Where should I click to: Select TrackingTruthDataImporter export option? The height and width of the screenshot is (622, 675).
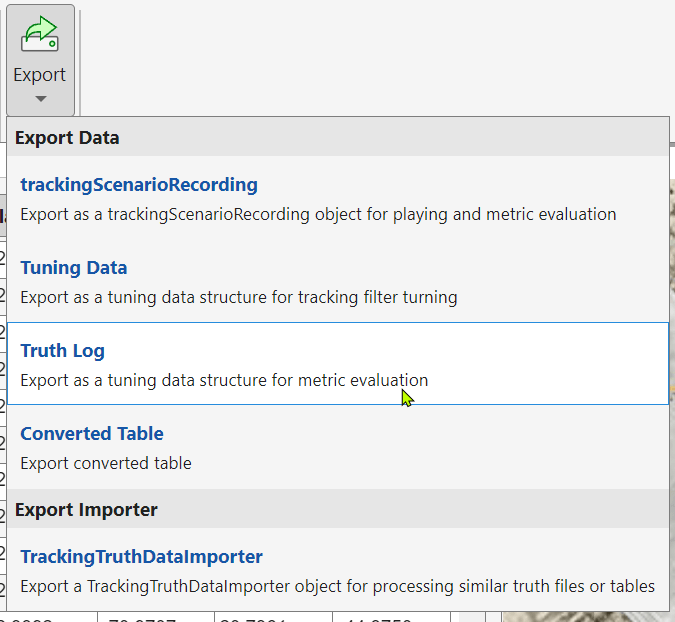click(x=141, y=557)
